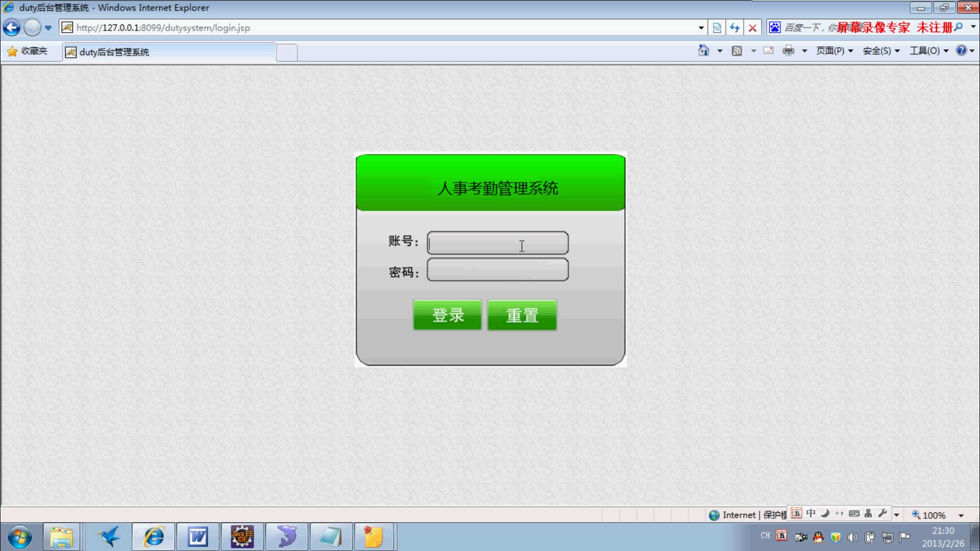Click the RSS feeds icon
Image resolution: width=980 pixels, height=551 pixels.
pyautogui.click(x=737, y=51)
